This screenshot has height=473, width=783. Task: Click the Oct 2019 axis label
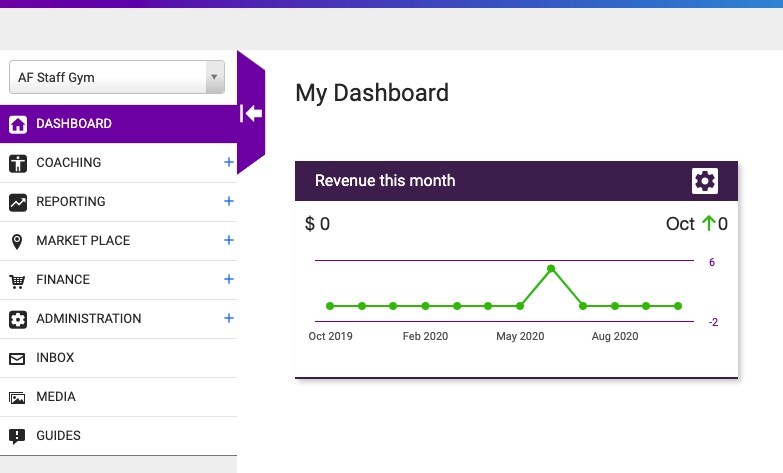click(x=331, y=336)
